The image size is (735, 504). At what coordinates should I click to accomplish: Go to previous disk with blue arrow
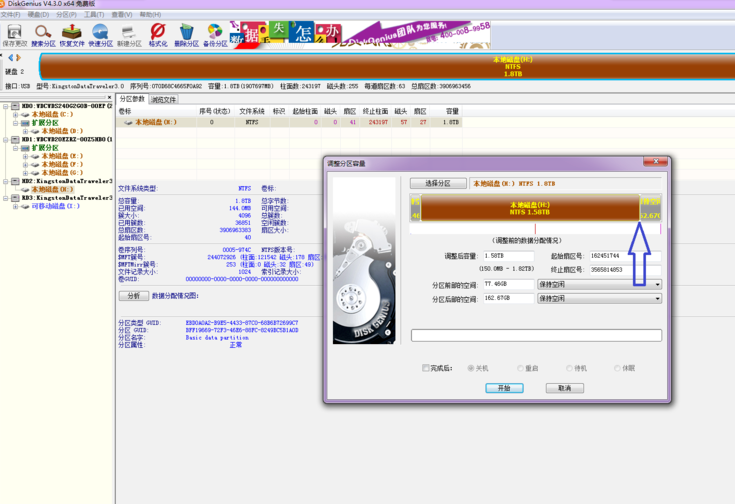tap(10, 57)
